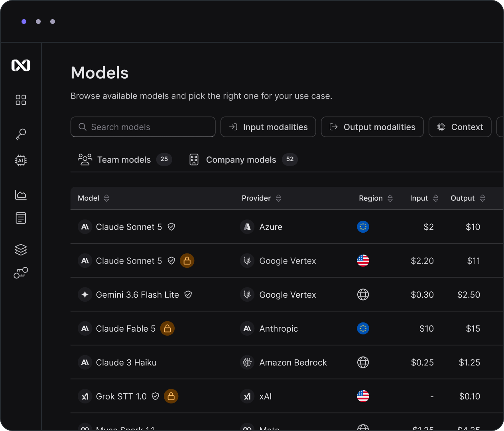
Task: Select the Azure provider name
Action: point(271,227)
